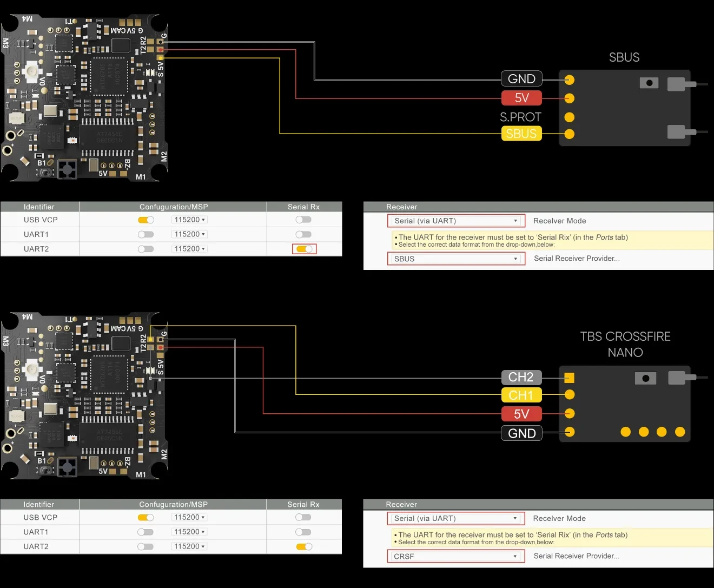The width and height of the screenshot is (714, 588).
Task: Open the SBUS serial receiver provider dropdown
Action: pos(456,259)
